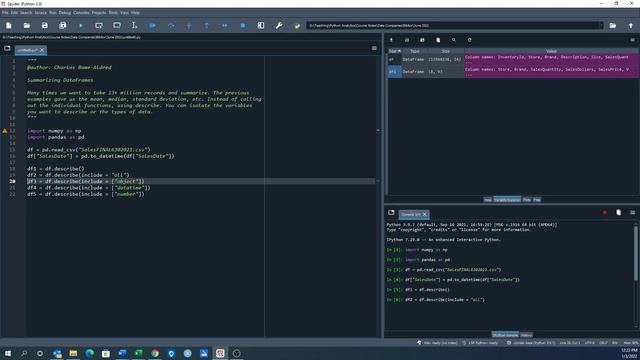640x360 pixels.
Task: Sort variables by the Name column header
Action: [394, 51]
